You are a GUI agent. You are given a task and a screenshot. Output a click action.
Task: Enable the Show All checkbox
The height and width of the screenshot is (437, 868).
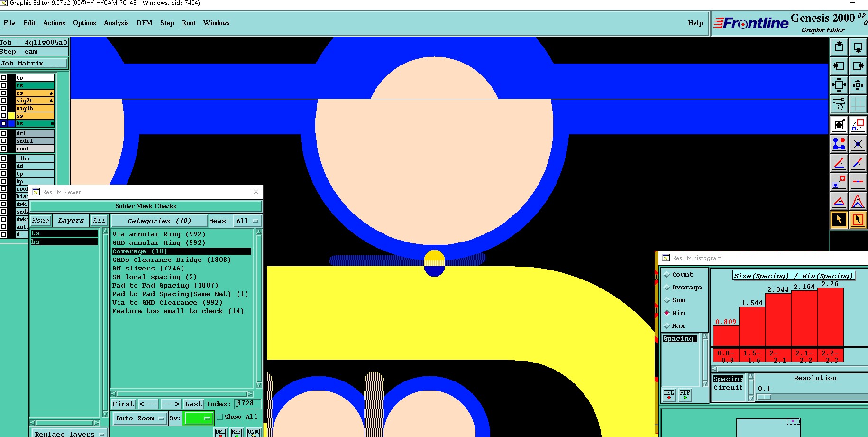point(220,417)
